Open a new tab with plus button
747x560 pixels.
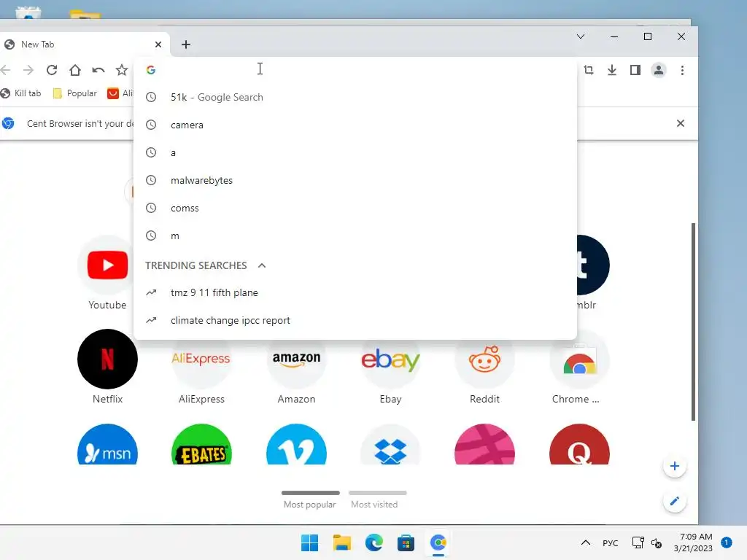[186, 44]
